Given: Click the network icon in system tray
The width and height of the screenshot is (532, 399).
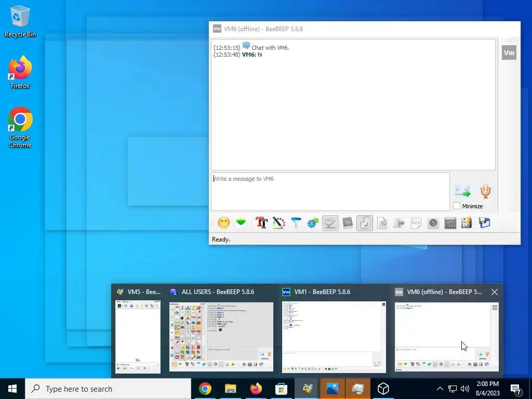Looking at the screenshot, I should click(453, 389).
